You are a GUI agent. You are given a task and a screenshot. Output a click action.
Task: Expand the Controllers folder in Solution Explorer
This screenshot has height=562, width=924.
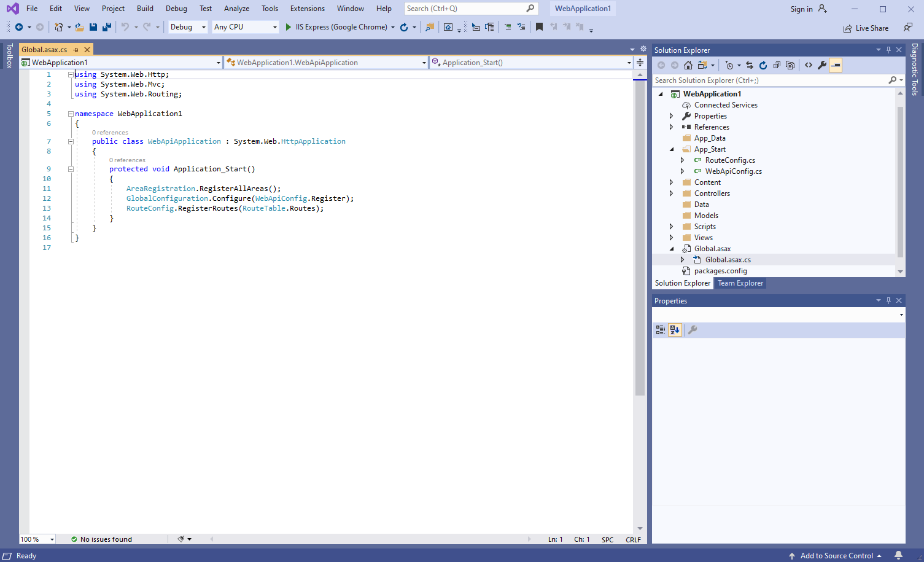tap(671, 193)
